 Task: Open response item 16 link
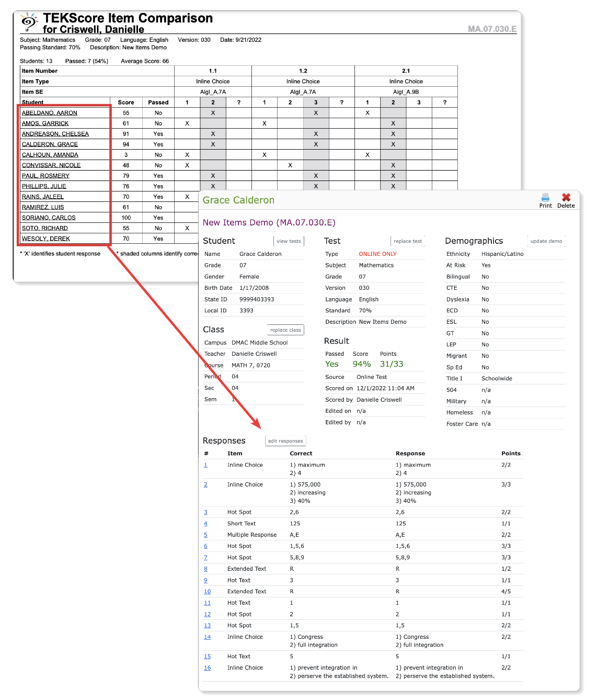[x=207, y=668]
